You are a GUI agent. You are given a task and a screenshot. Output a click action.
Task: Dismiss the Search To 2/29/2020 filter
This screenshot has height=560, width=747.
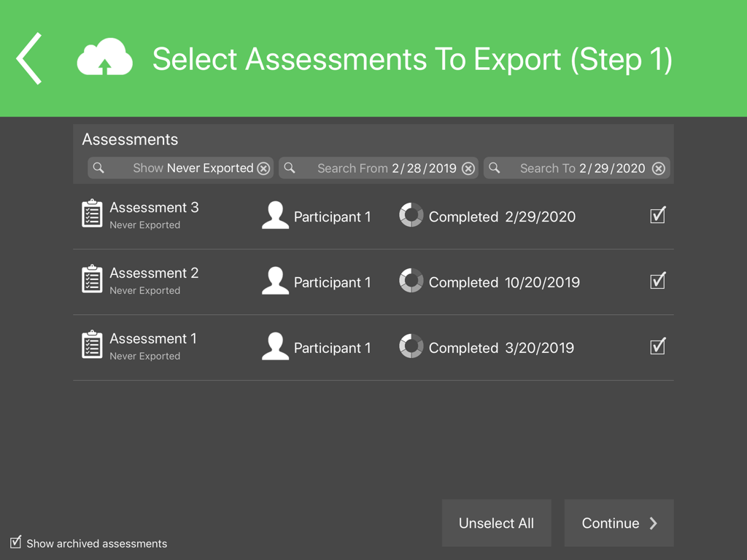pos(659,168)
